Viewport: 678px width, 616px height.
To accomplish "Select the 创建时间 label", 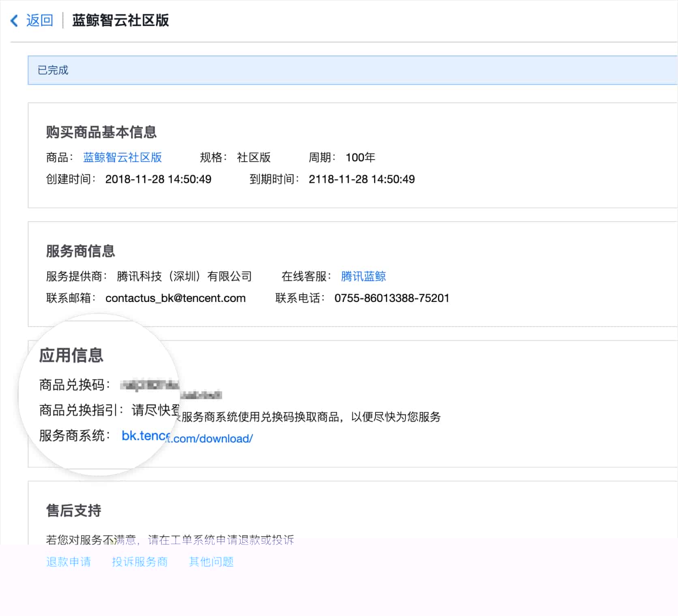I will pyautogui.click(x=71, y=179).
